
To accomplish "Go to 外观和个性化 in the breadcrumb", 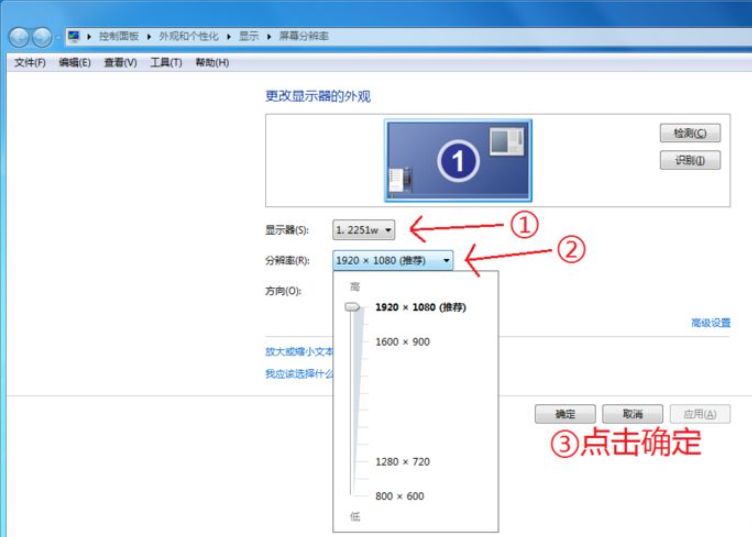I will click(191, 36).
